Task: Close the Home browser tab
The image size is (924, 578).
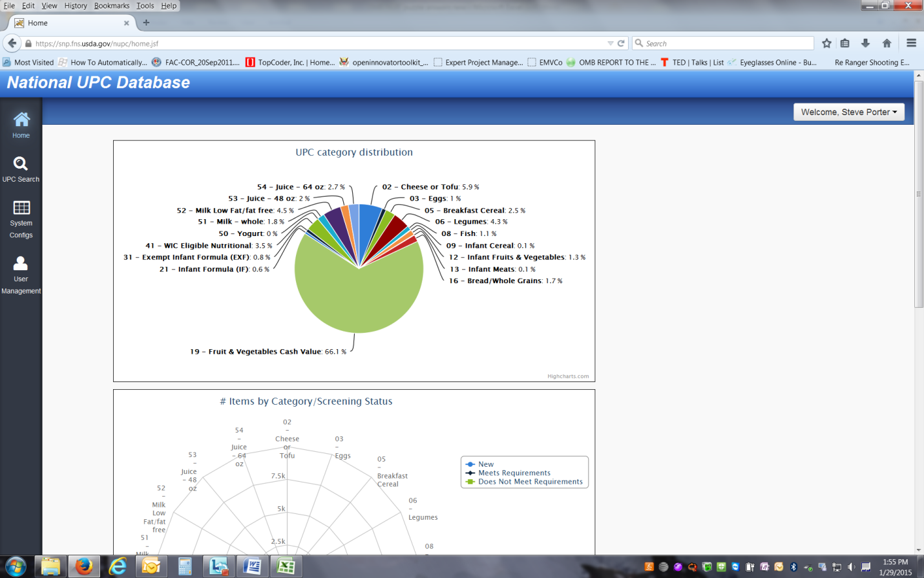Action: [127, 23]
